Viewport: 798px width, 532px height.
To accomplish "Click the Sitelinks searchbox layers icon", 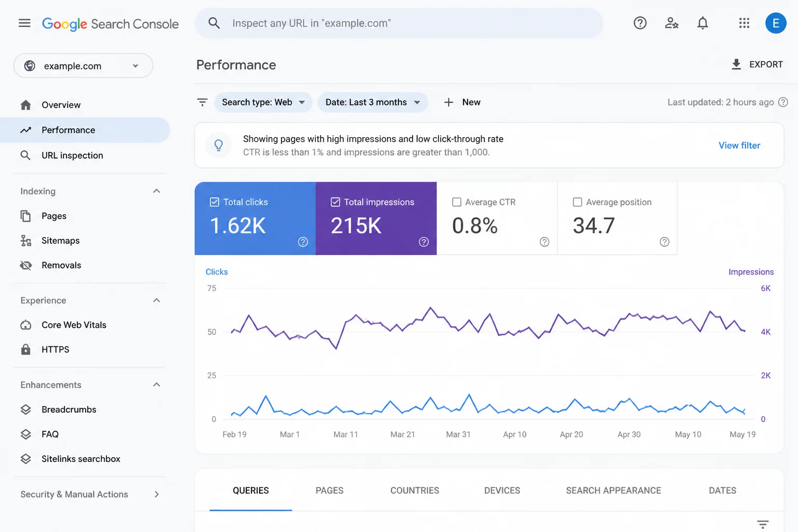I will pos(25,459).
